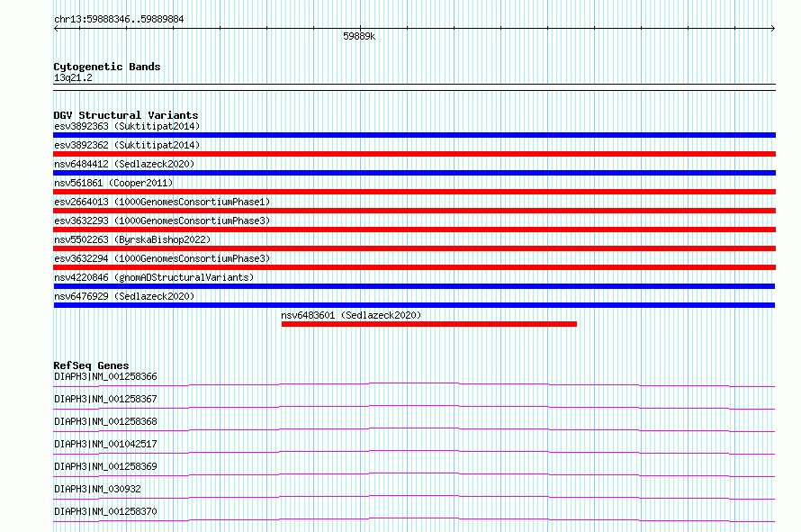801x532 pixels.
Task: Click the DIAPH3|NM_001258370 transcript label
Action: (x=105, y=511)
